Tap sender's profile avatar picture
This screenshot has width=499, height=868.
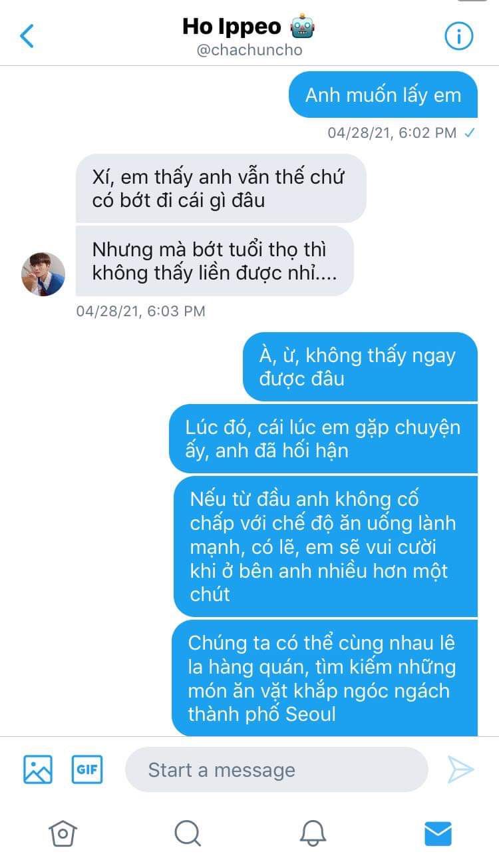43,274
